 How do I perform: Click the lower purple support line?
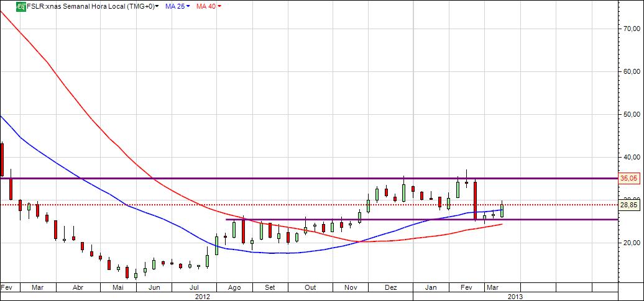[x=421, y=220]
